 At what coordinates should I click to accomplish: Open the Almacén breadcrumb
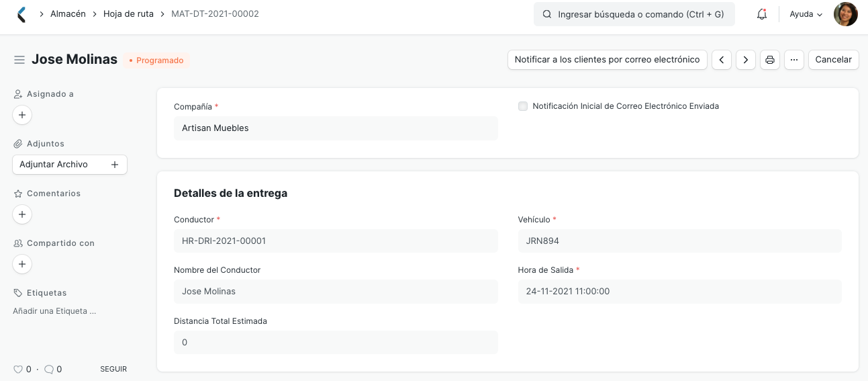[x=68, y=14]
